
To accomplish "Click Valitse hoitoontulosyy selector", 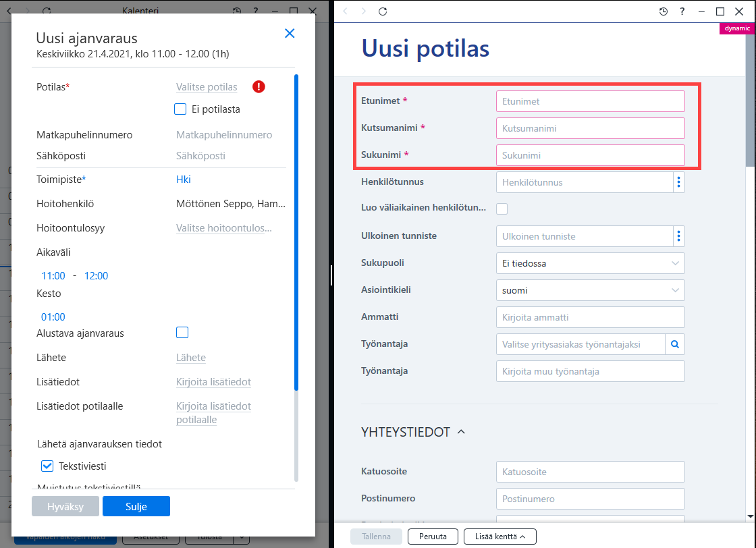I will point(223,228).
